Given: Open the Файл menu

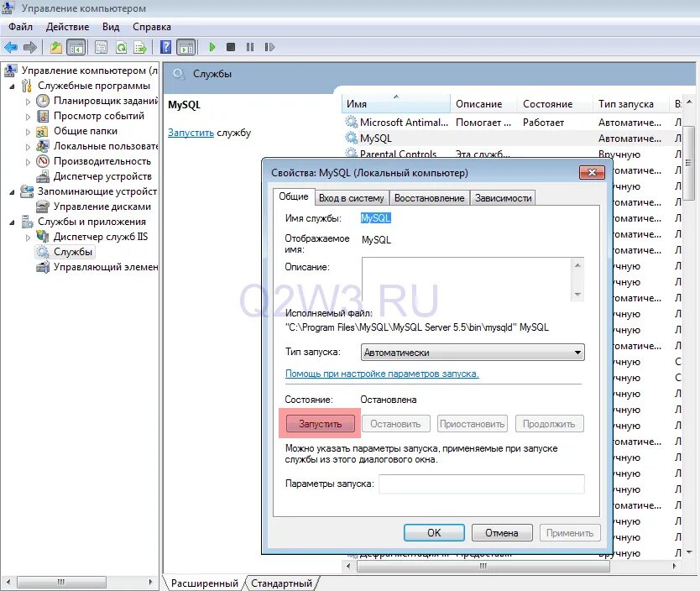Looking at the screenshot, I should (20, 27).
